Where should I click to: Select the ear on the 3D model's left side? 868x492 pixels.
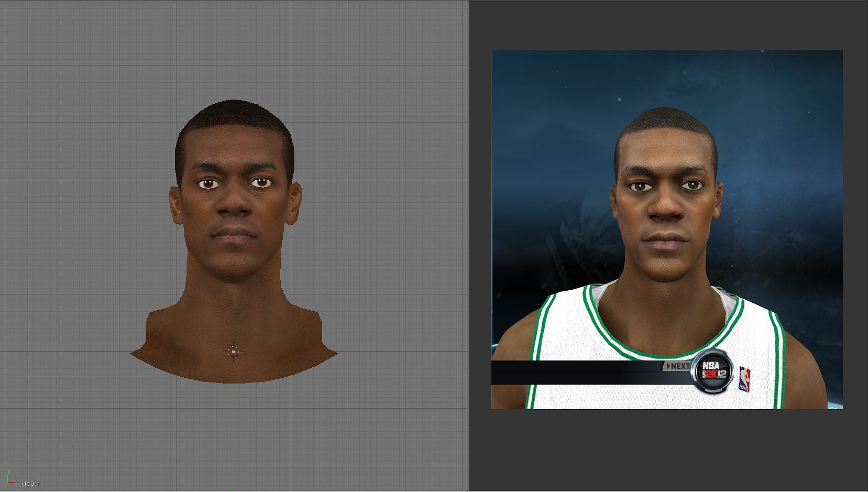point(174,205)
